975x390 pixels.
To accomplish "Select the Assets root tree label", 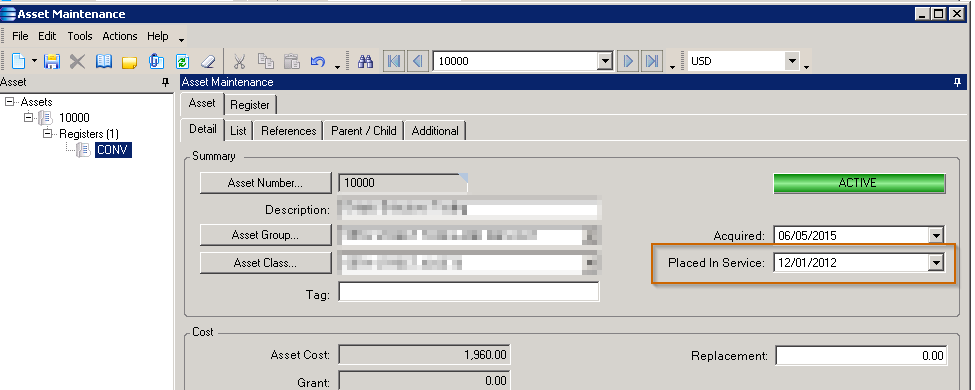I will coord(37,101).
